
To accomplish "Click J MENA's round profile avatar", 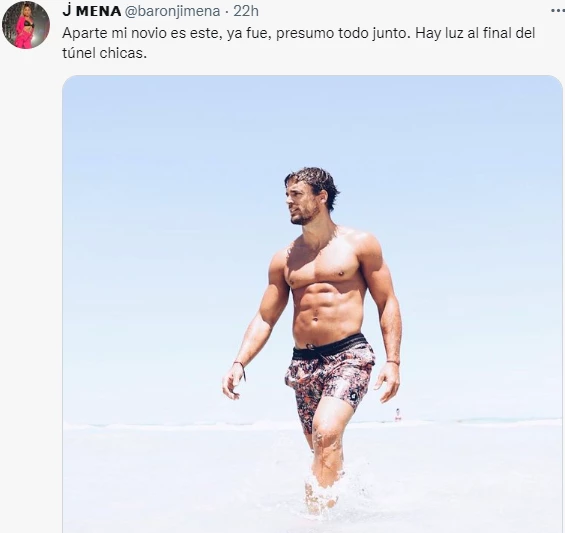I will [26, 25].
